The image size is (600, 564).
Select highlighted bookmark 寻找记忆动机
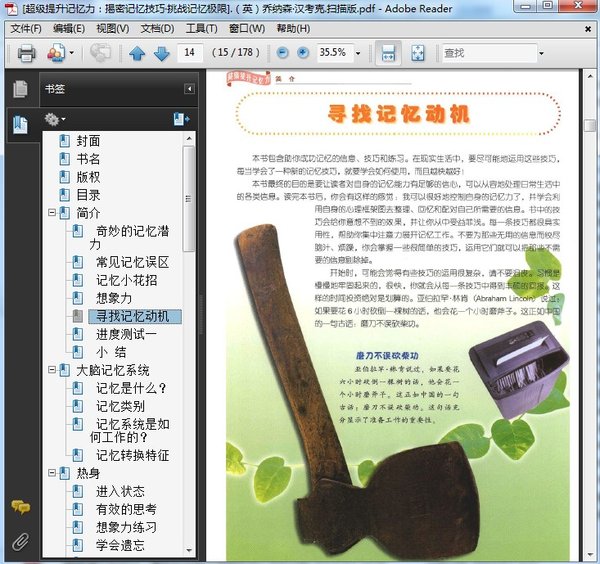[x=135, y=316]
